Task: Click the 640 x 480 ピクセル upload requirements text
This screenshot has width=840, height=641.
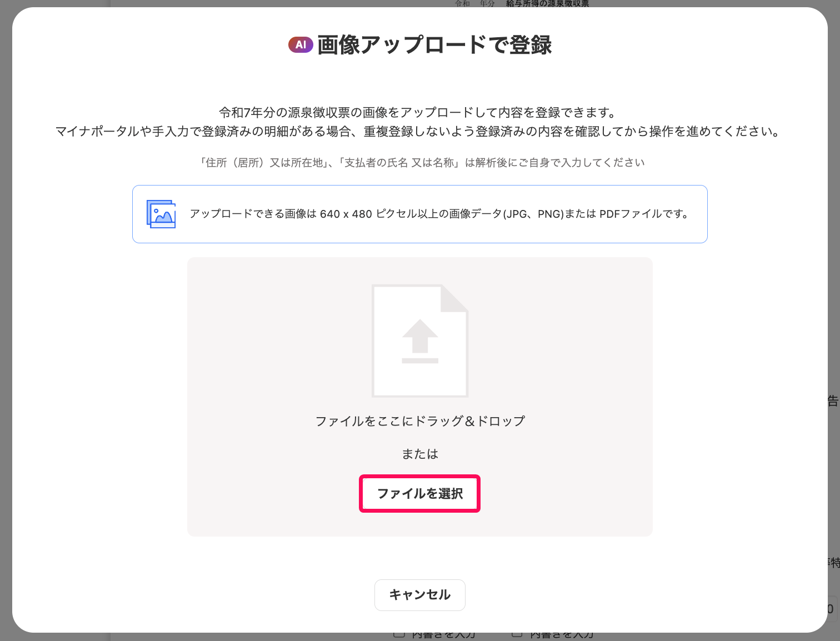Action: (439, 214)
